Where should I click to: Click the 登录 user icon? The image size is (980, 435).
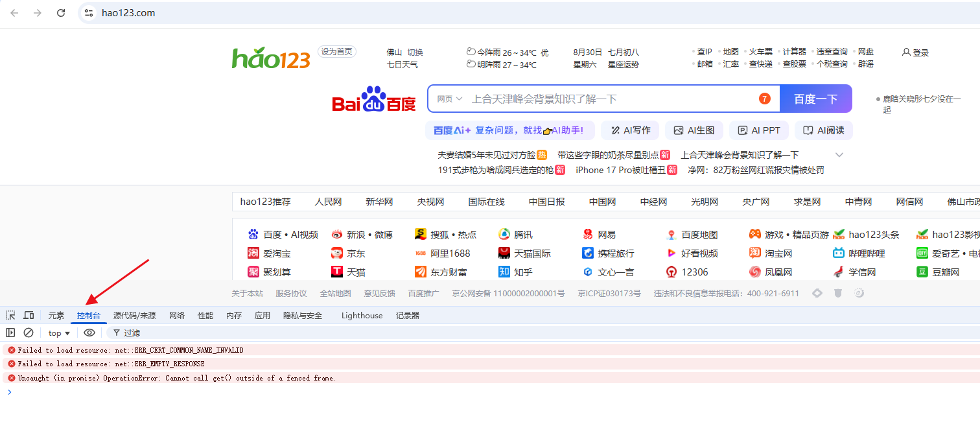(x=906, y=52)
